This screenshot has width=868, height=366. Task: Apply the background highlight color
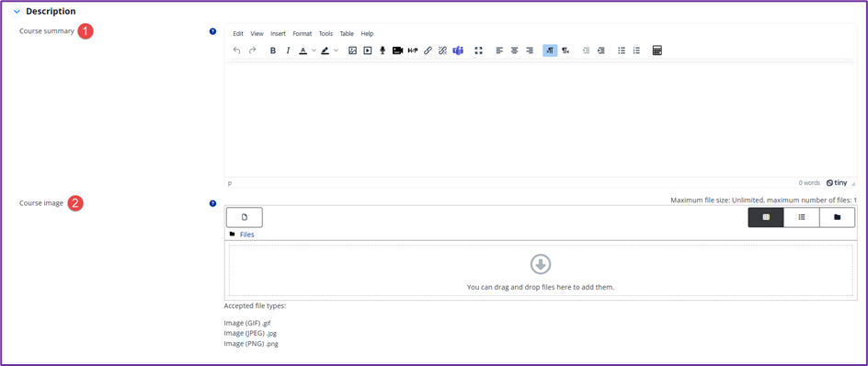coord(325,51)
